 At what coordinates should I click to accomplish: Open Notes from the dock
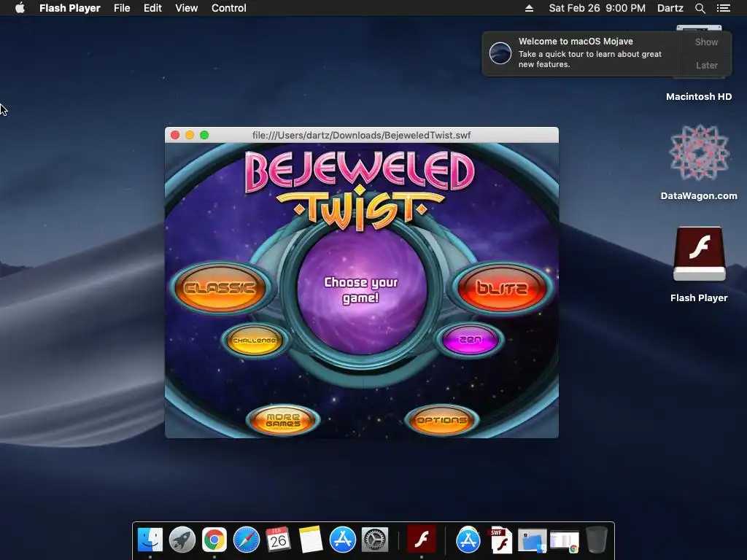tap(311, 540)
